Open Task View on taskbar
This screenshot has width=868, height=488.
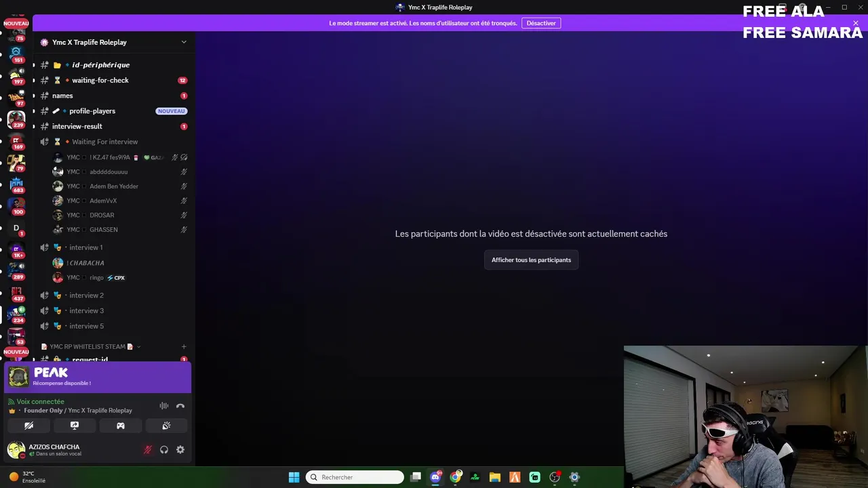point(416,477)
